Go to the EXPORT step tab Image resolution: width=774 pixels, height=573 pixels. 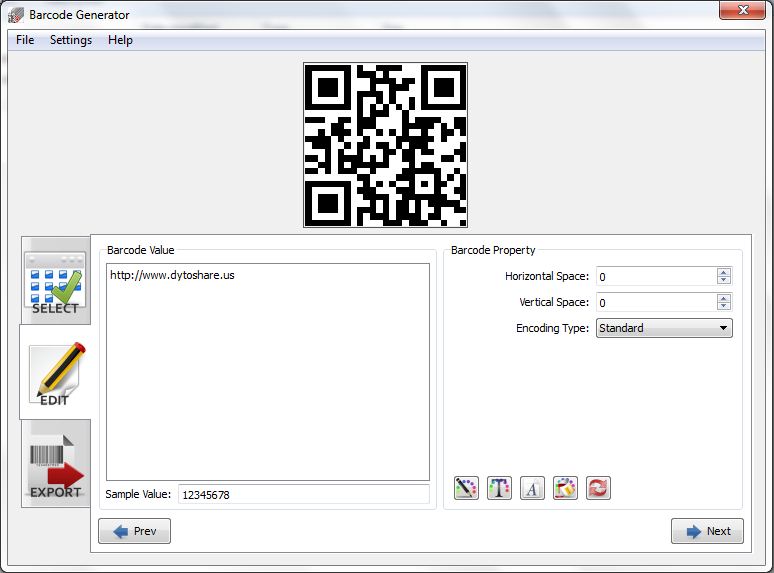click(x=55, y=464)
